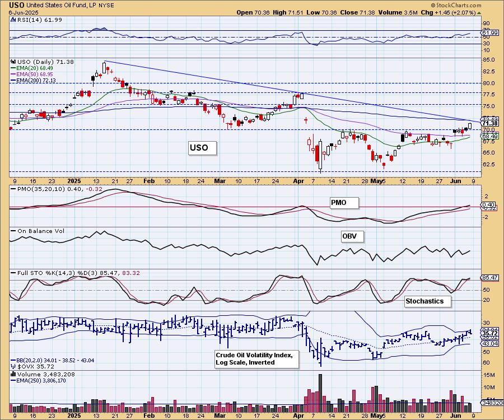The image size is (504, 420).
Task: Click the OBV annotation label box
Action: click(352, 236)
